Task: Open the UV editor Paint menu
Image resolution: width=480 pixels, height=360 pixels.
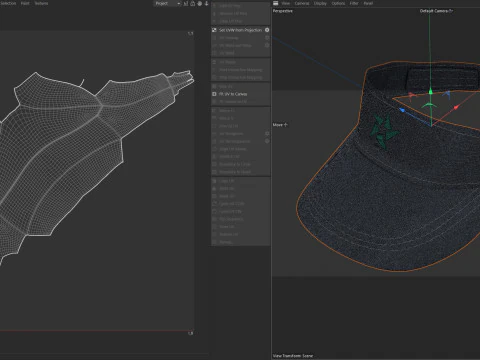Action: click(x=25, y=3)
